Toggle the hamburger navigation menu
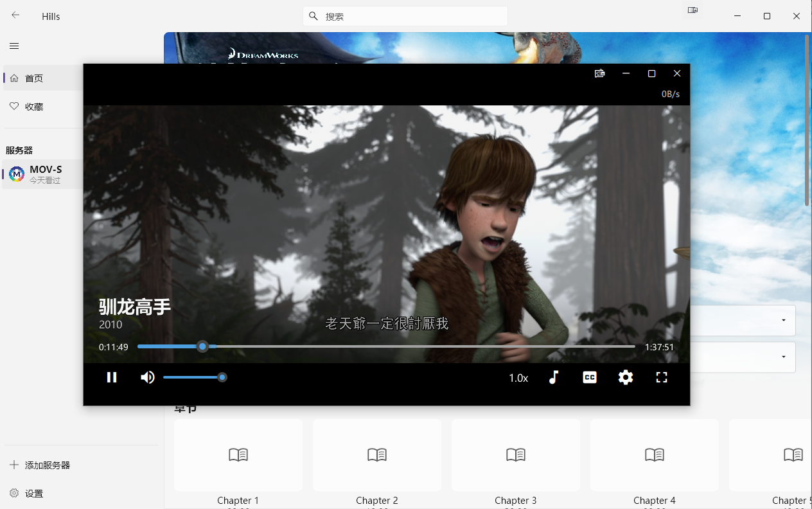This screenshot has width=812, height=509. point(14,46)
